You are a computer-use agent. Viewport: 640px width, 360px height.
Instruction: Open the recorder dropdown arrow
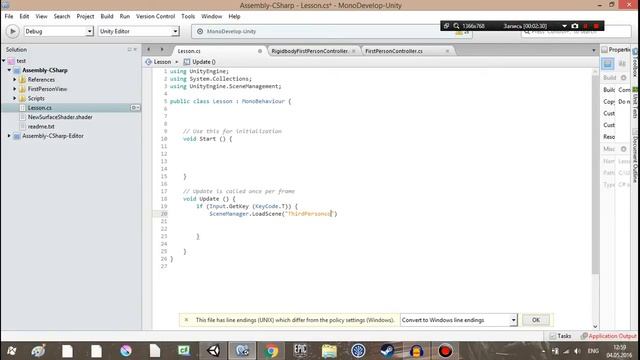pos(564,26)
